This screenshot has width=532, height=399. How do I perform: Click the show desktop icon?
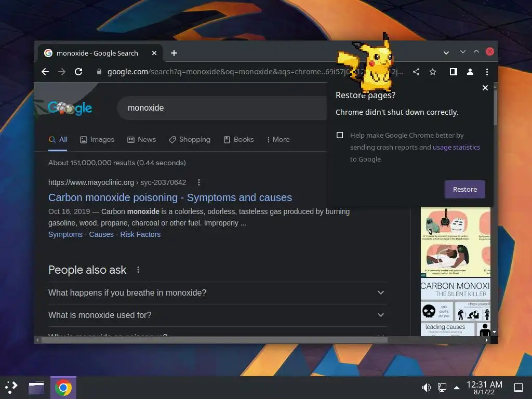[518, 388]
